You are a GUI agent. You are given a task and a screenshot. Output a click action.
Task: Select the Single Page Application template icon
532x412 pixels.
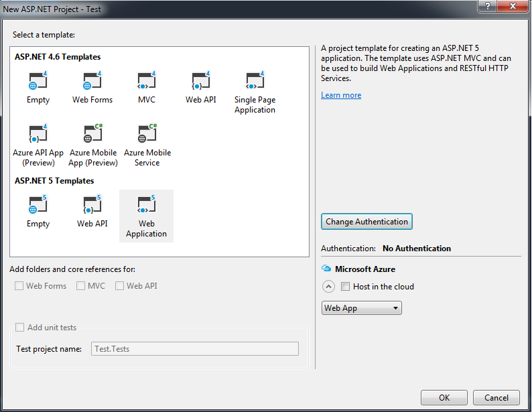click(255, 80)
